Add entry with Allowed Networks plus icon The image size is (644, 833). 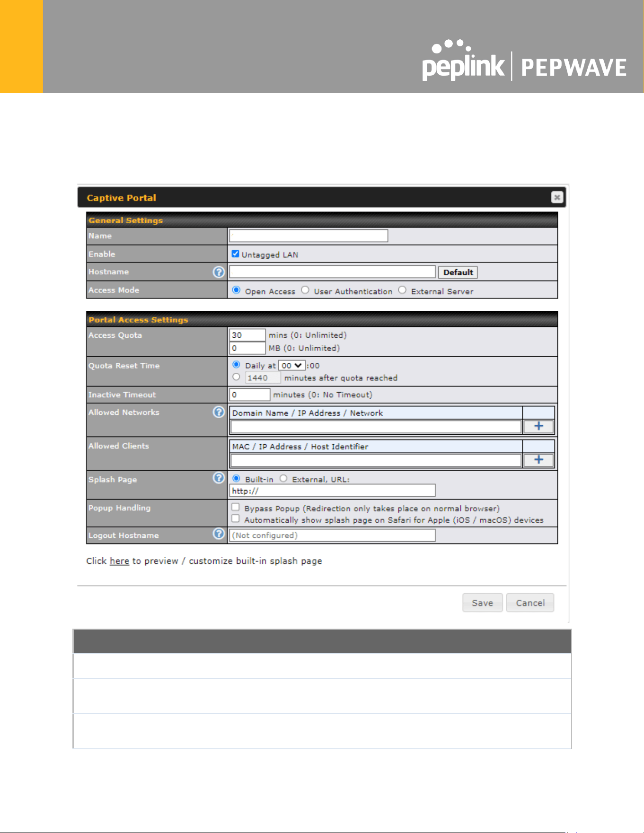(538, 426)
